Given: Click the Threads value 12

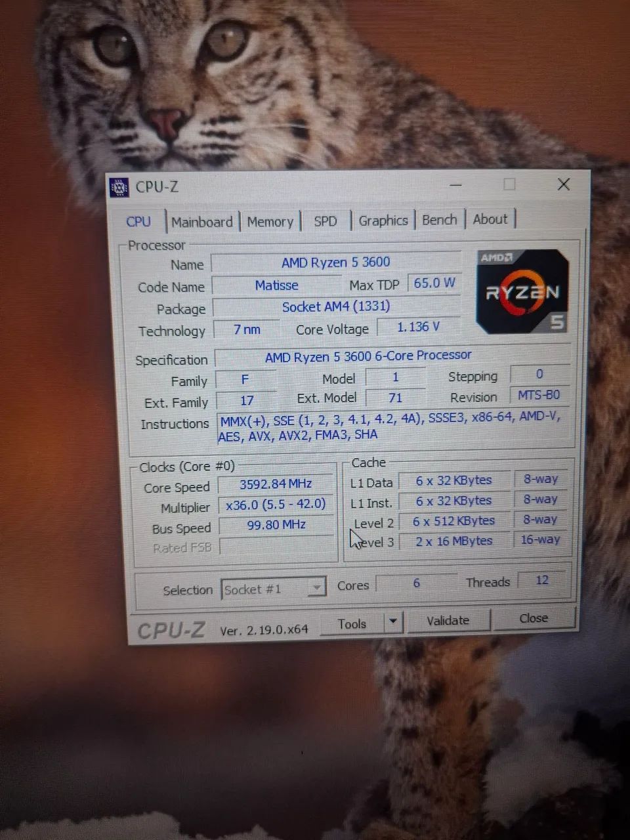Looking at the screenshot, I should tap(542, 581).
